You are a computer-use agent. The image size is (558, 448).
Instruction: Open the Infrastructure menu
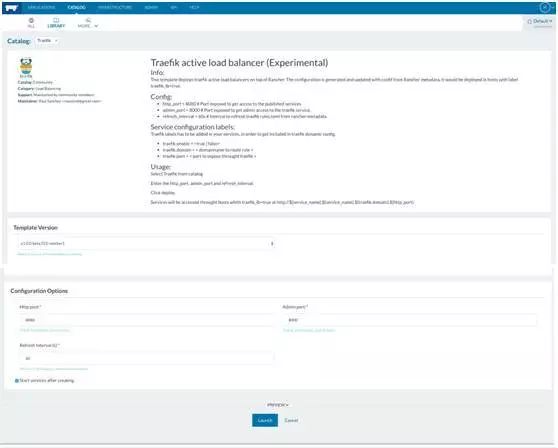coord(115,7)
